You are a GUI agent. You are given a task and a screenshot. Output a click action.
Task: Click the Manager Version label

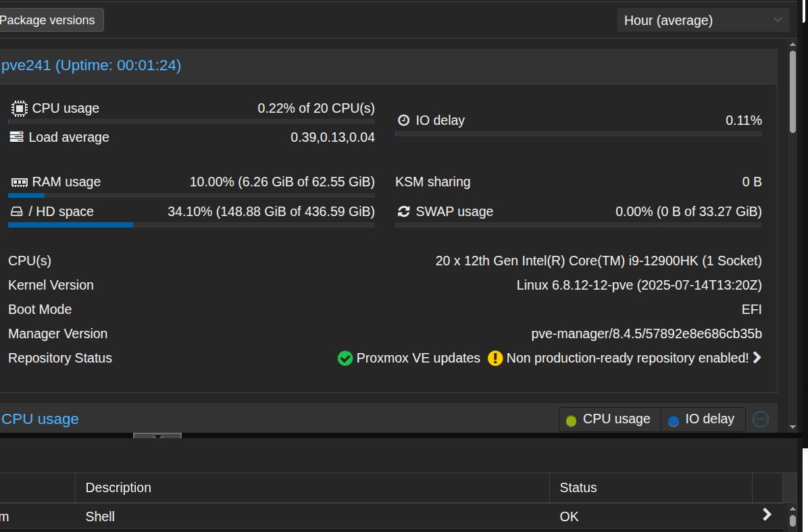[x=57, y=334]
